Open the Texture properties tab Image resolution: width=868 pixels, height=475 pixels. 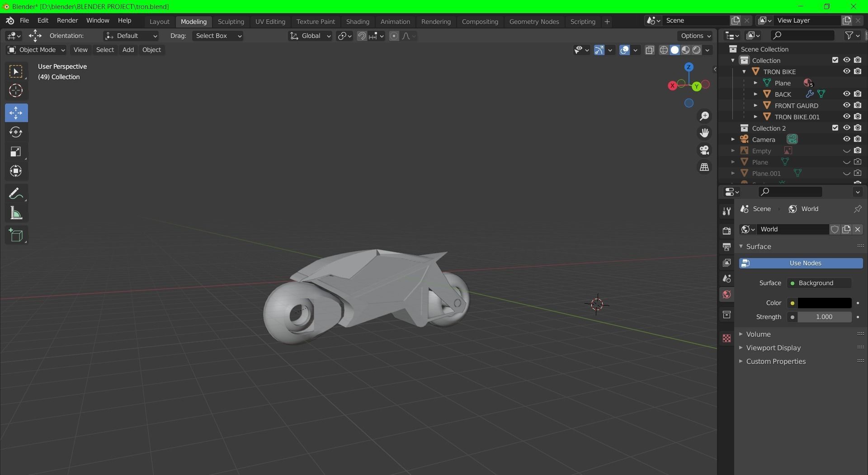pos(726,338)
